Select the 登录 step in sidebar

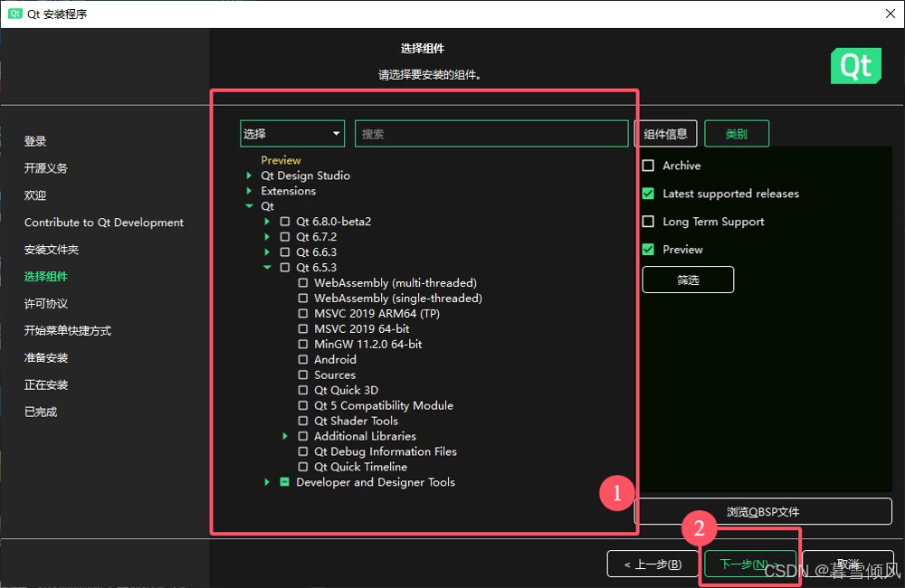click(35, 141)
